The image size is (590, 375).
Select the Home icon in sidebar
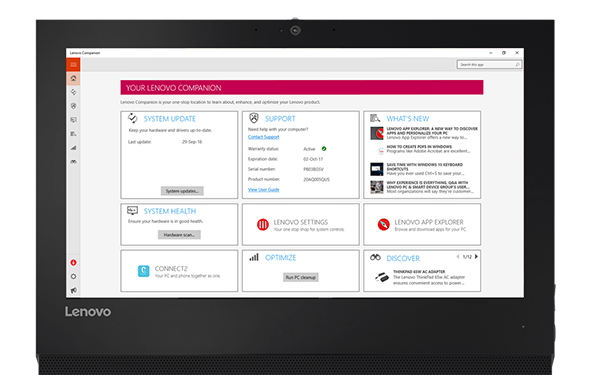coord(73,78)
